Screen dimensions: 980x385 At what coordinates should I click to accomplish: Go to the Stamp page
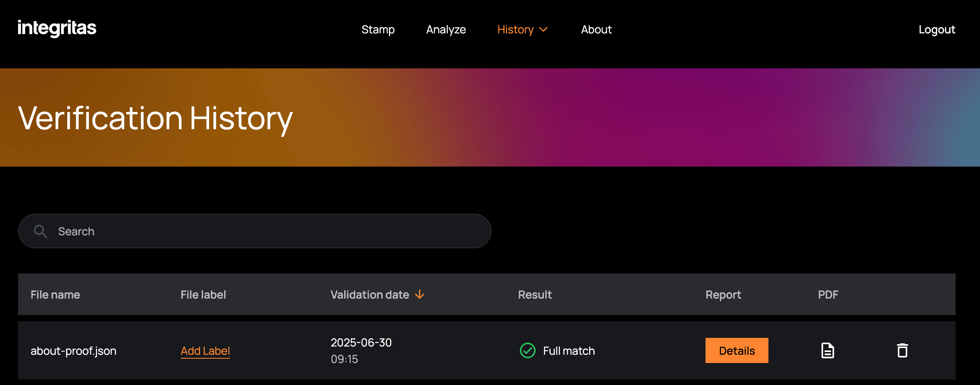378,29
